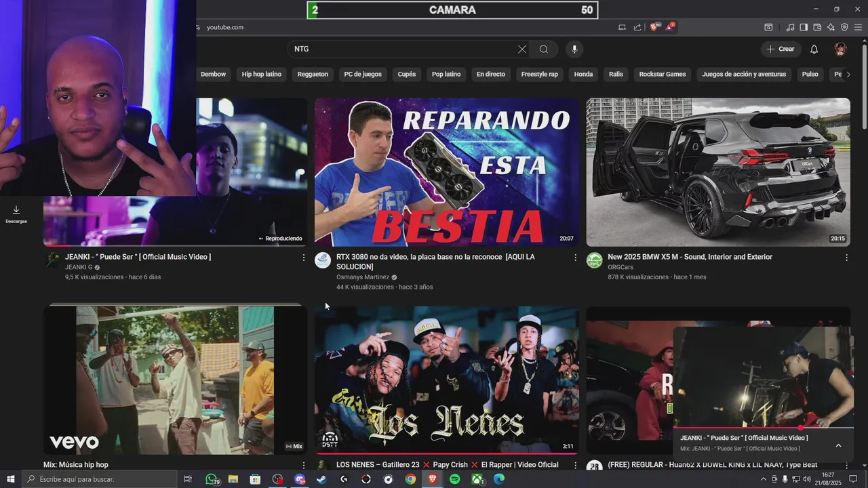Open the YouTube account avatar menu
The width and height of the screenshot is (868, 488).
(840, 49)
